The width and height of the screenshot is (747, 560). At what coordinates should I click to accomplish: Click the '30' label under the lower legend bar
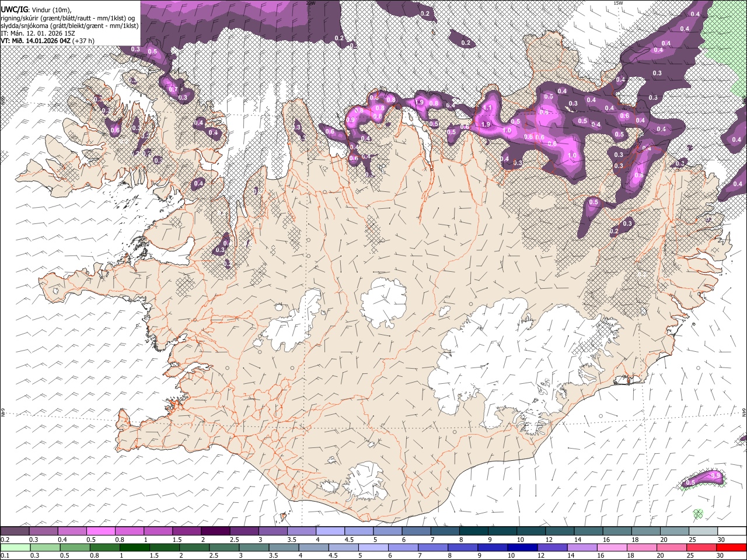tap(720, 555)
